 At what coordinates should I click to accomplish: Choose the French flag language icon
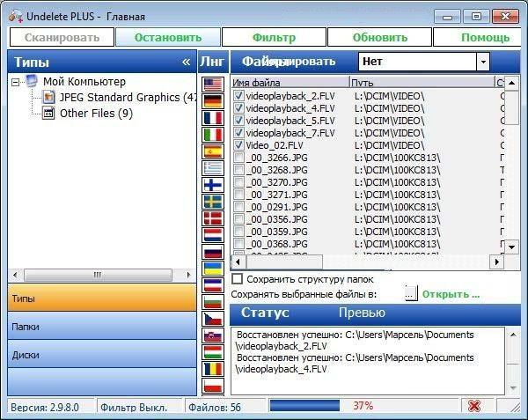pyautogui.click(x=213, y=118)
